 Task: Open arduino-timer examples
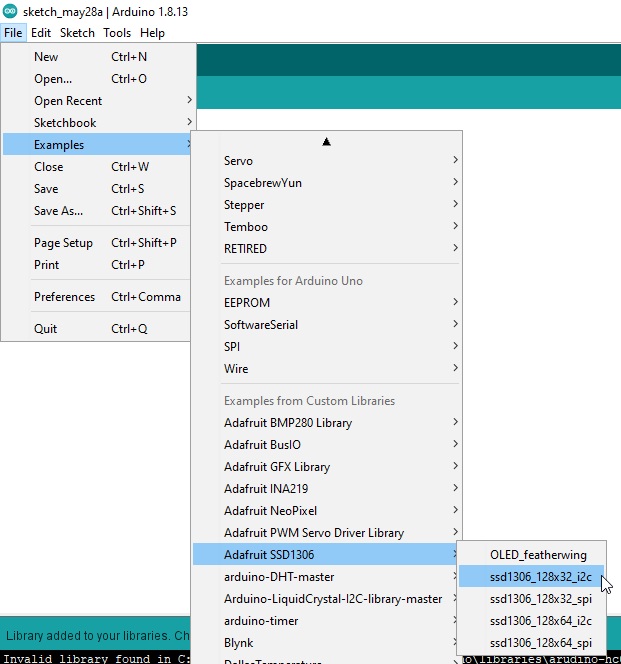click(325, 621)
